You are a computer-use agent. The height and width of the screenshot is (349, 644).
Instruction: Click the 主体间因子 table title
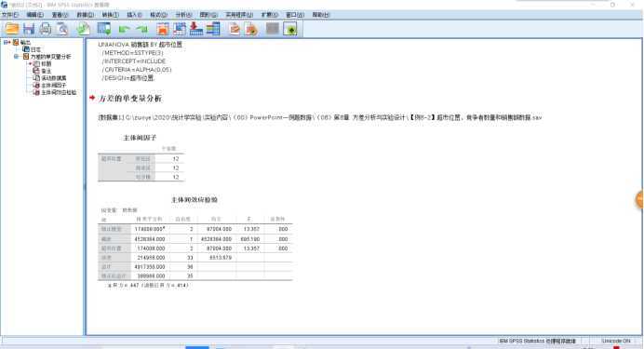point(140,138)
